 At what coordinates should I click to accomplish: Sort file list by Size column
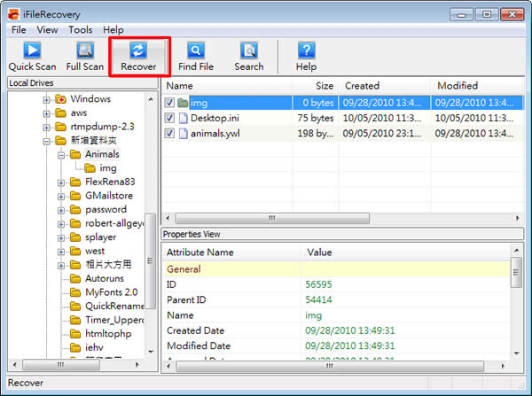pos(315,86)
